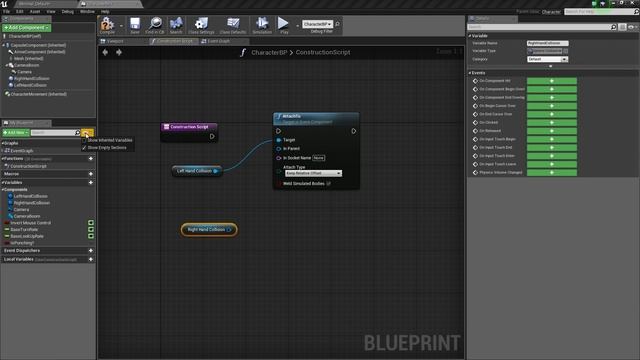Add a local variable with the plus icon

coord(91,259)
